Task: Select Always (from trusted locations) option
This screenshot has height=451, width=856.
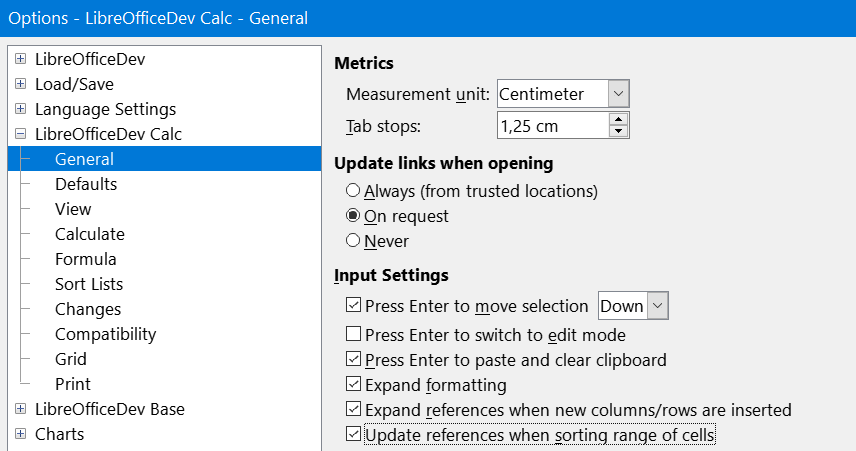Action: click(x=353, y=191)
